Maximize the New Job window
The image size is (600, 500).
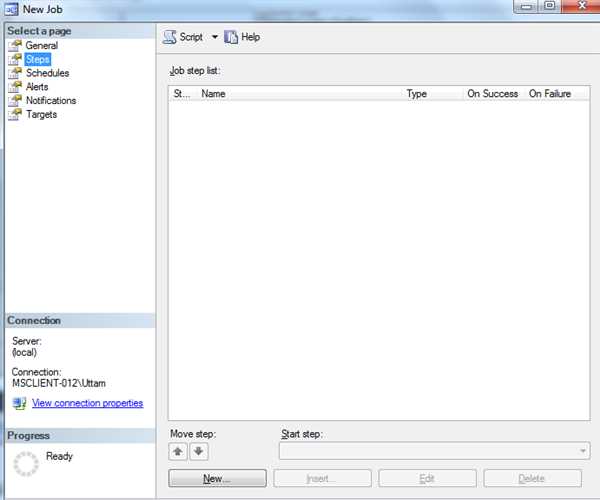[550, 7]
